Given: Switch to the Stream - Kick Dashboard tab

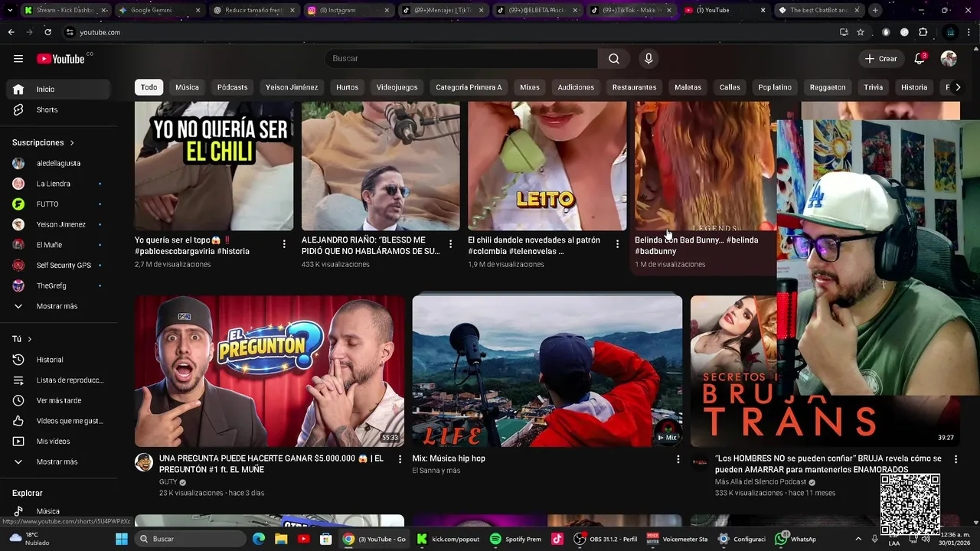Looking at the screenshot, I should pos(66,10).
